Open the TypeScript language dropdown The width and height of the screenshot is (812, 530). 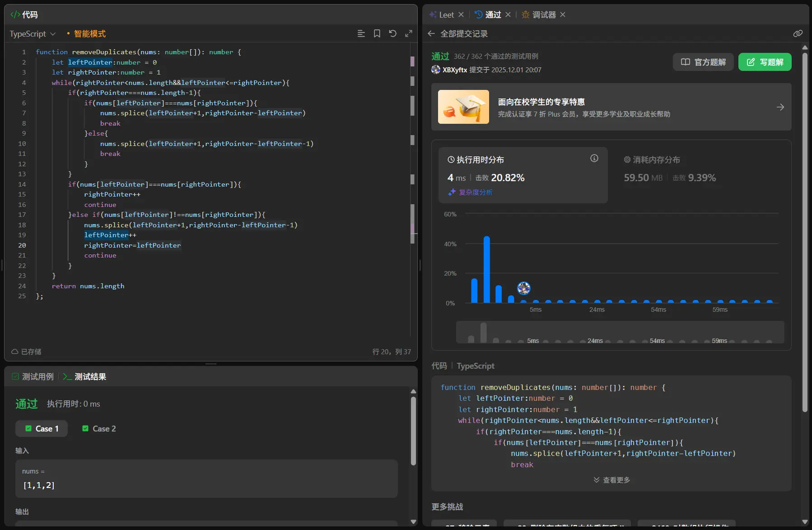33,34
